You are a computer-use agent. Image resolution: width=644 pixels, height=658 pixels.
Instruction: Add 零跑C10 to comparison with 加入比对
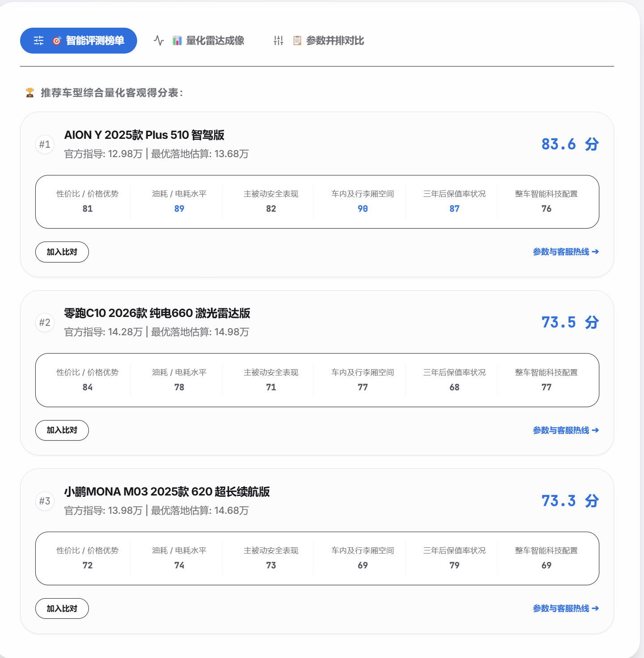click(62, 430)
